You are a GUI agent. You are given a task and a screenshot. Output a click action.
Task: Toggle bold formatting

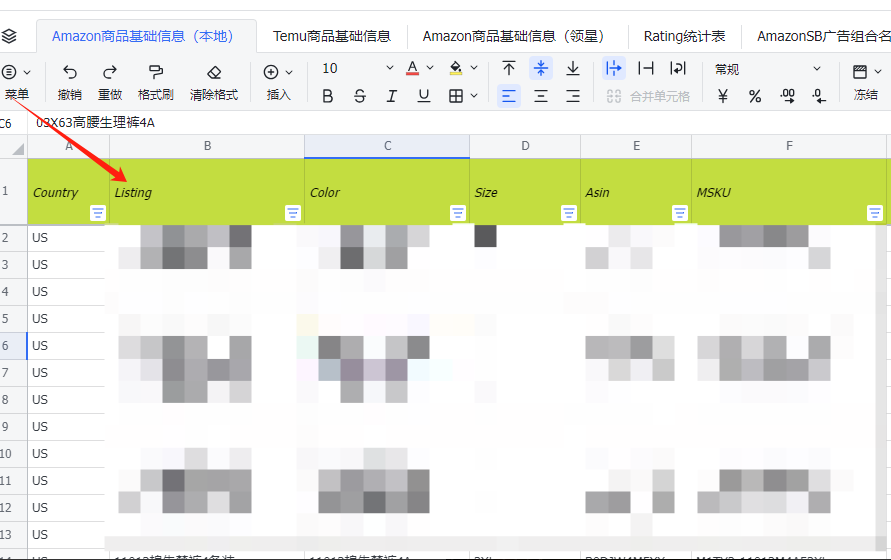pyautogui.click(x=328, y=96)
